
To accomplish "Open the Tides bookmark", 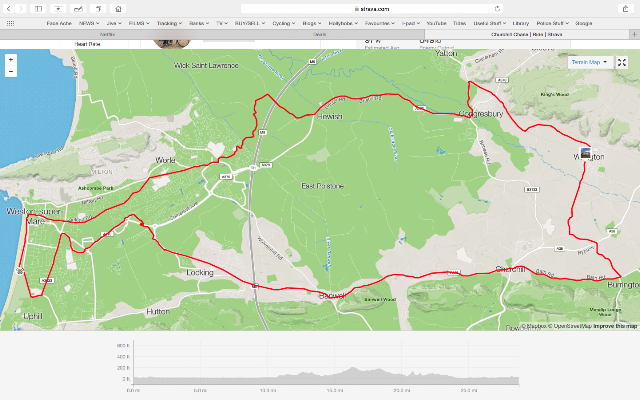I will (x=459, y=23).
